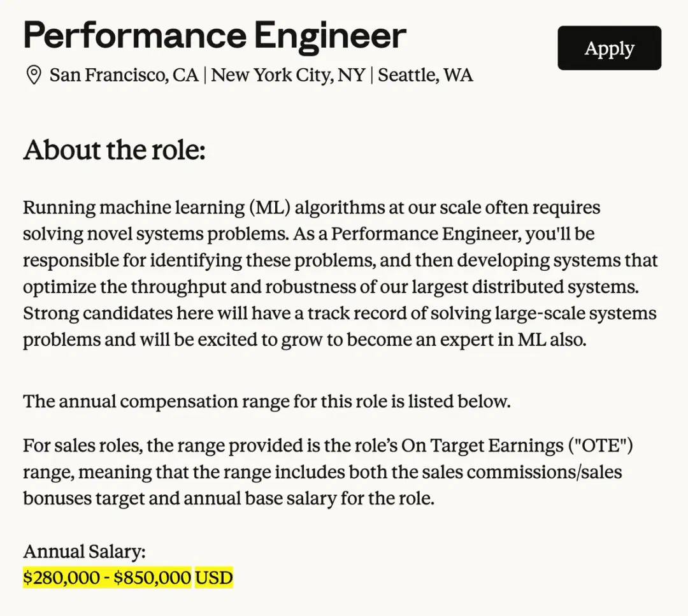Click the black Apply button

tap(609, 48)
